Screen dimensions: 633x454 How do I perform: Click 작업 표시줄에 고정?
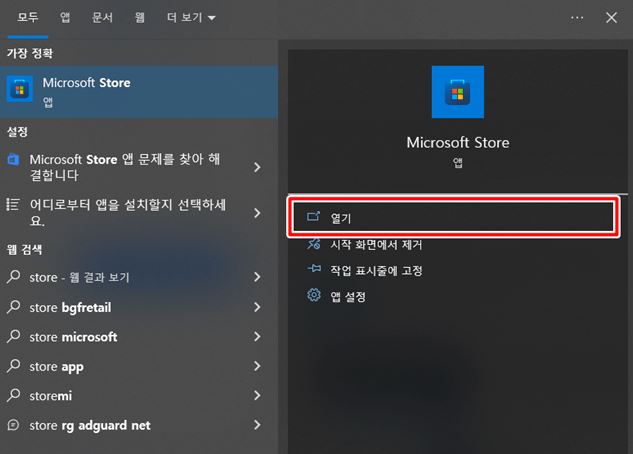point(376,270)
